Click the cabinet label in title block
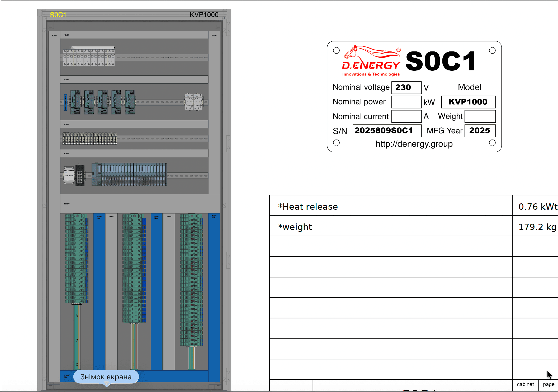Image resolution: width=558 pixels, height=392 pixels. (525, 384)
